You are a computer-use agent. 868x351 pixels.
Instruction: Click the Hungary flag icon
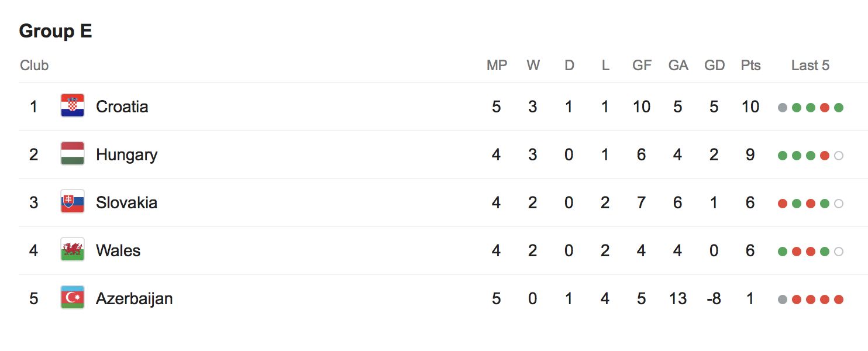click(x=73, y=154)
